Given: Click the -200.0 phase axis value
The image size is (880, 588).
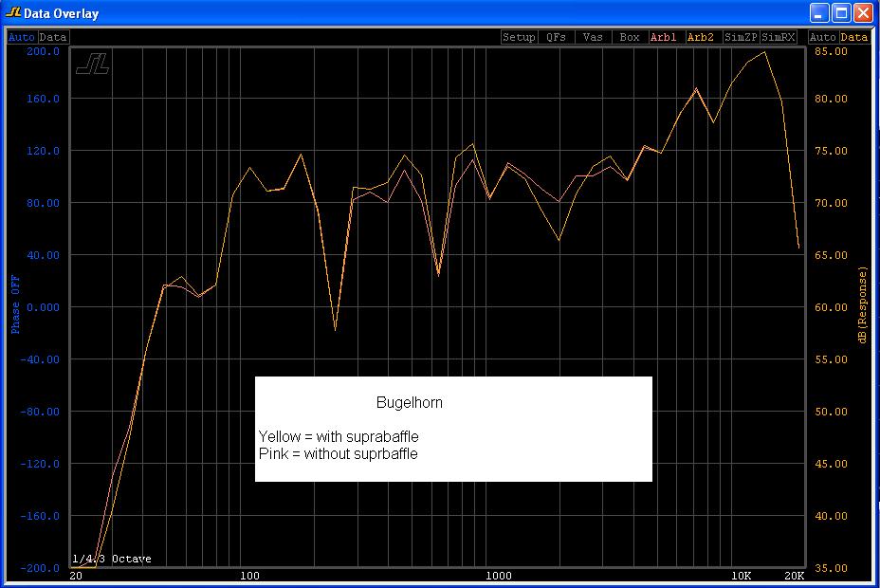Looking at the screenshot, I should pos(40,568).
